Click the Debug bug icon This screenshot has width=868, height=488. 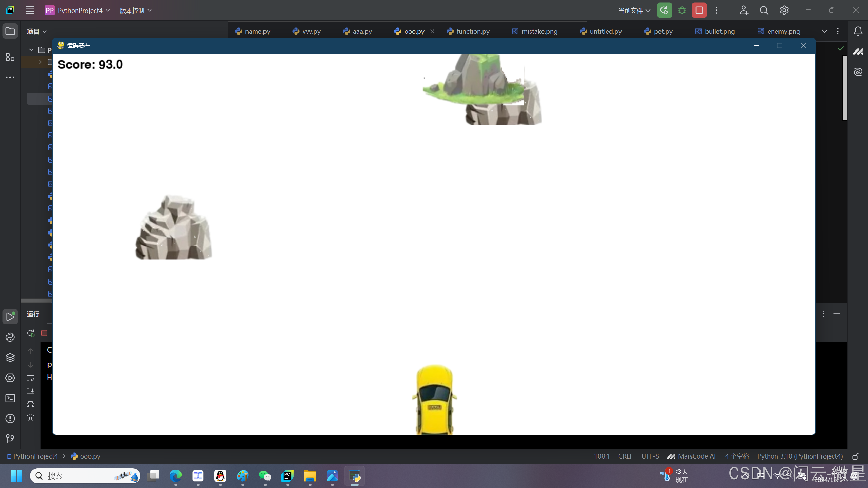click(x=682, y=10)
